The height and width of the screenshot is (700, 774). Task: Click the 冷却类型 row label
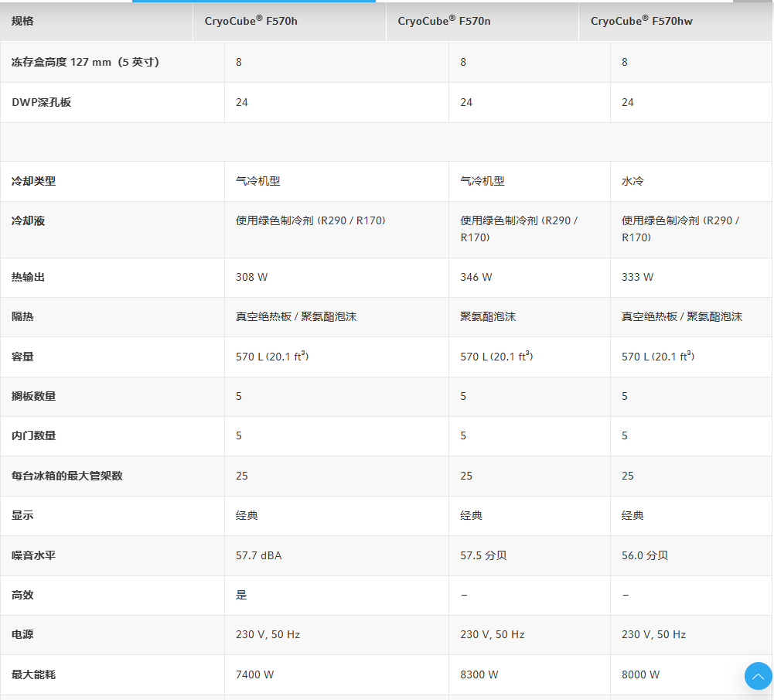(33, 181)
